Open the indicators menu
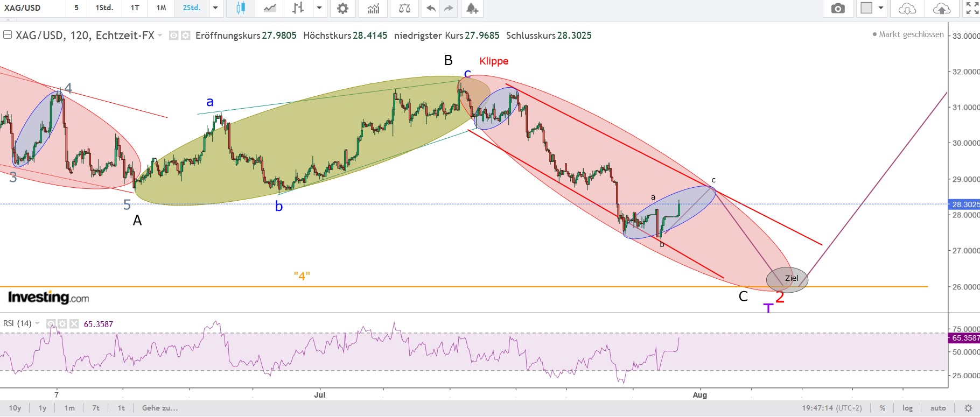 click(x=373, y=8)
